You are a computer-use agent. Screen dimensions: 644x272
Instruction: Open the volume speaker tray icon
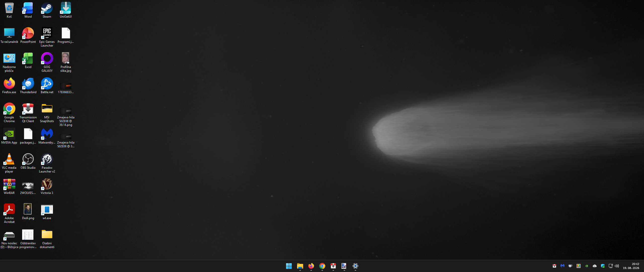coord(617,266)
